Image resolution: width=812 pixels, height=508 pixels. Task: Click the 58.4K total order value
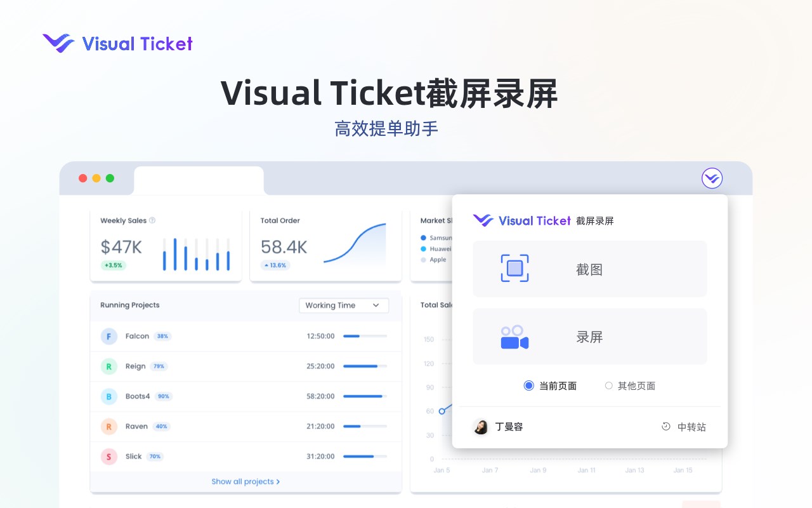(x=284, y=246)
